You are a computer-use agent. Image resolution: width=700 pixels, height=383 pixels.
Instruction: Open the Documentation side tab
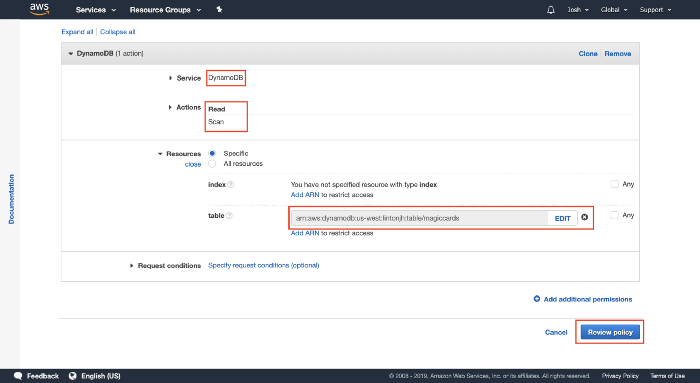click(x=11, y=199)
